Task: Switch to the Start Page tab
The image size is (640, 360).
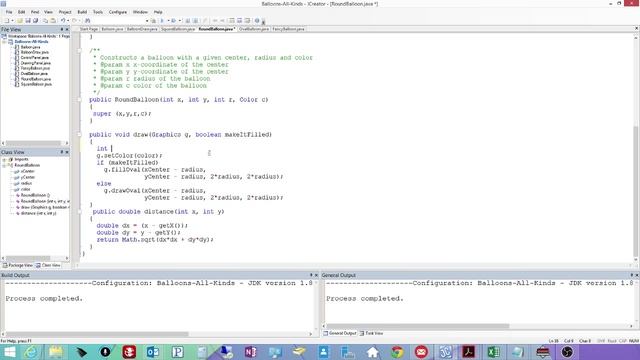Action: click(x=89, y=29)
